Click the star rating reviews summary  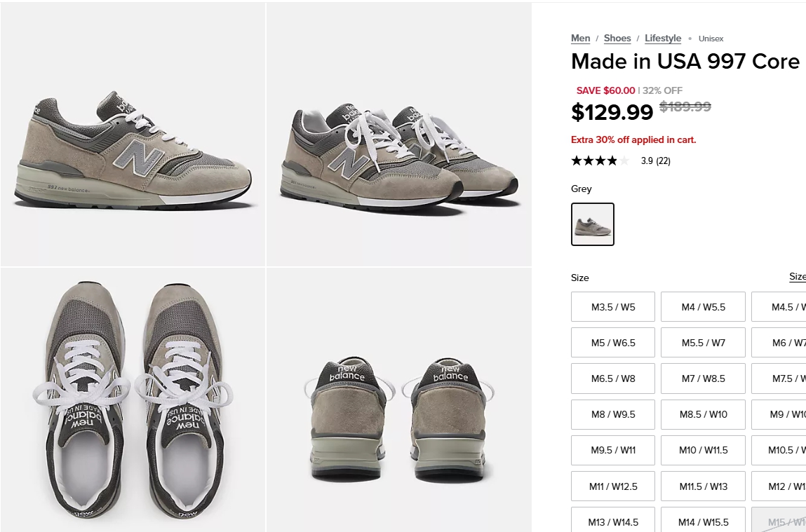[620, 161]
